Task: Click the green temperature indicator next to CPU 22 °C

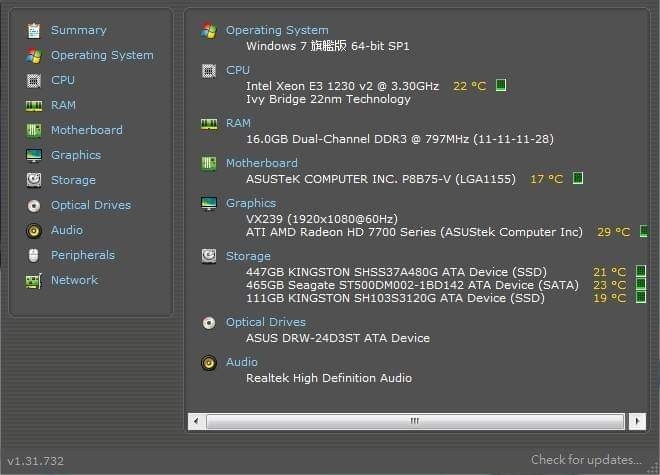Action: (x=501, y=85)
